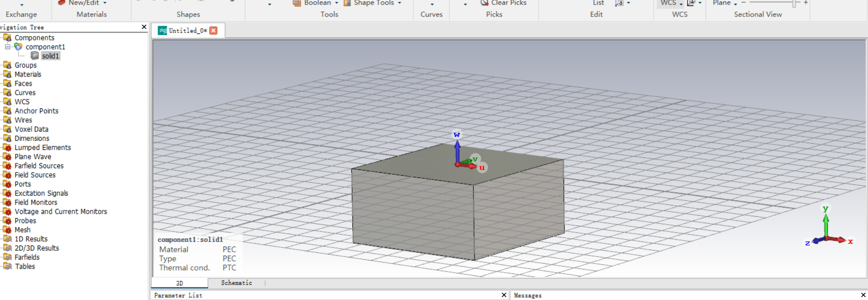Open the Boolean dropdown arrow
Image resolution: width=868 pixels, height=300 pixels.
[x=336, y=3]
